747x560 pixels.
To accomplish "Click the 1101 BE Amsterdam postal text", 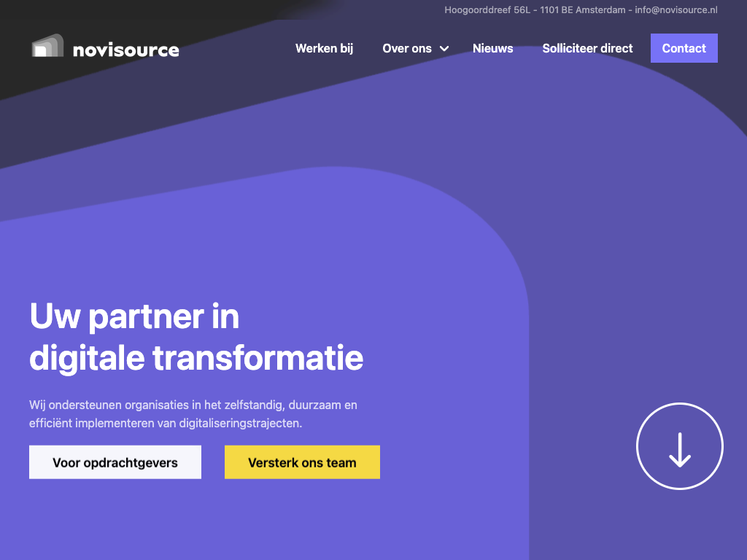I will pyautogui.click(x=582, y=10).
